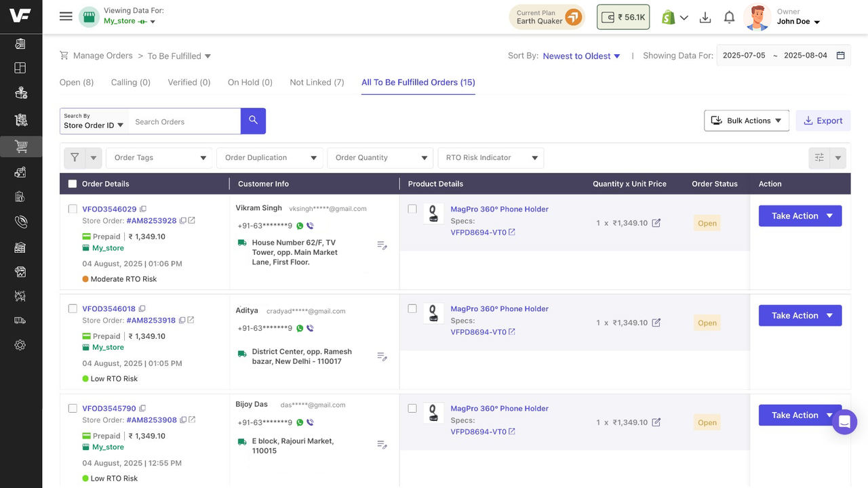This screenshot has height=488, width=868.
Task: Select the checkbox for order VFOD3546018
Action: click(73, 308)
